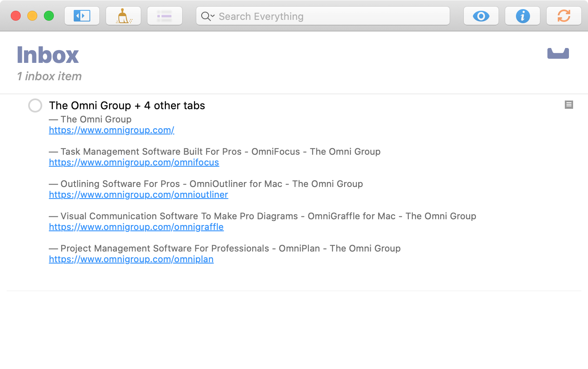Minimize the window with the yellow button
The height and width of the screenshot is (369, 588).
(x=32, y=16)
